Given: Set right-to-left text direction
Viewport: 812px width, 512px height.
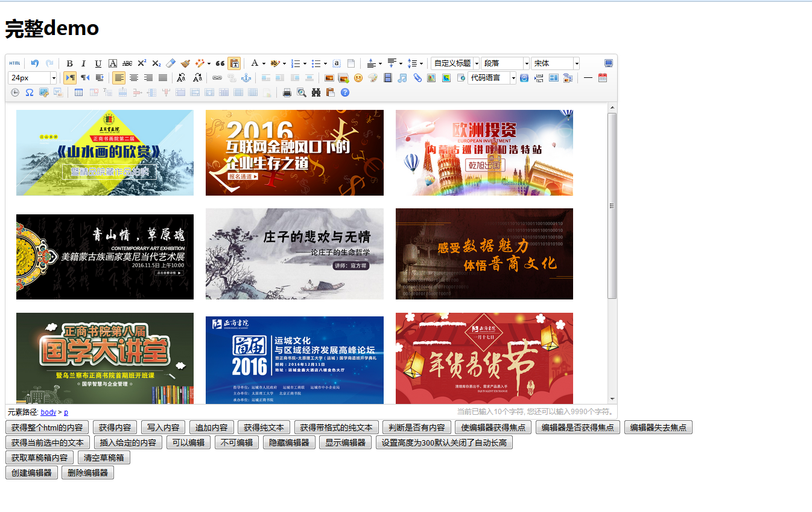Looking at the screenshot, I should (x=85, y=78).
